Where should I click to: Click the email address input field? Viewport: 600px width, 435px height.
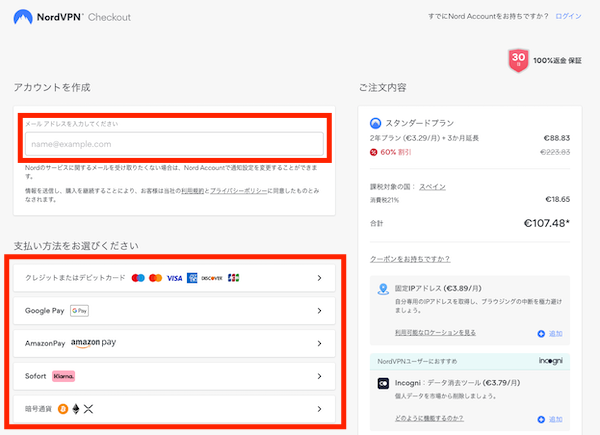(174, 144)
